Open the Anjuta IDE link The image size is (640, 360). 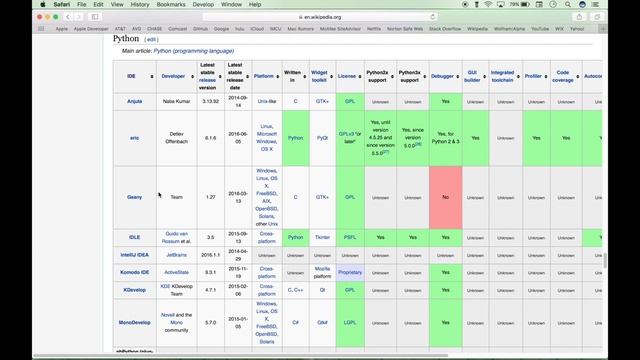tap(135, 101)
